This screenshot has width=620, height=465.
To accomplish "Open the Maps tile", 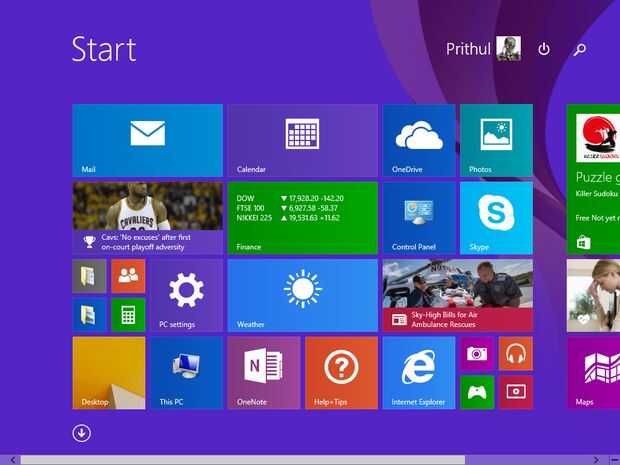I will (x=594, y=372).
